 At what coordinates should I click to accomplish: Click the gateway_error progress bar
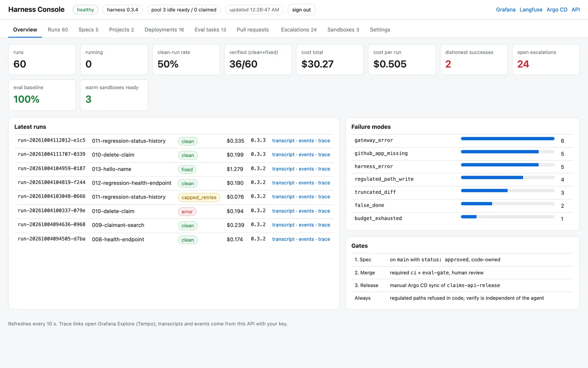[508, 139]
